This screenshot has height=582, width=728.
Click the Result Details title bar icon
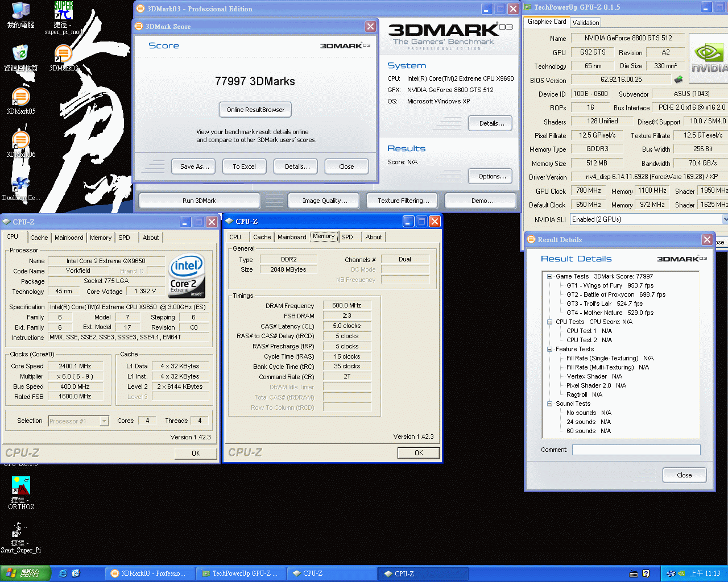point(531,239)
